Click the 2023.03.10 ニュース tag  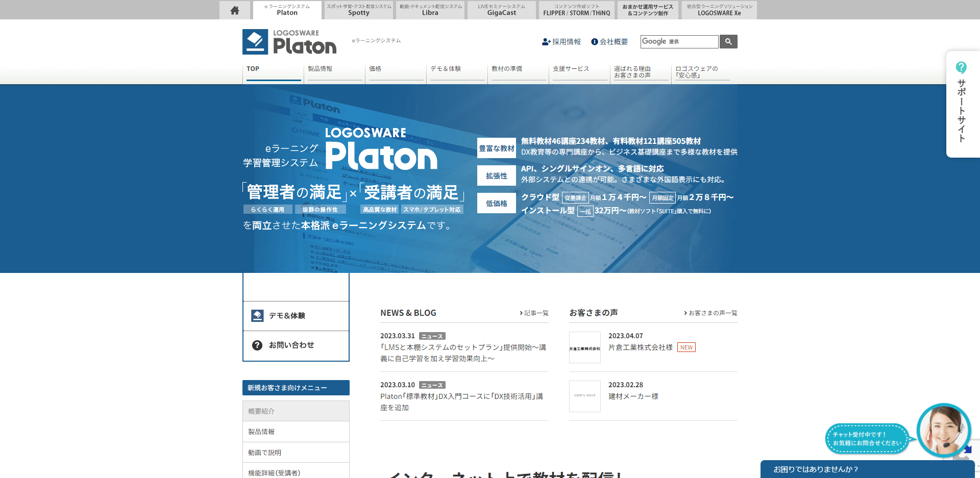[432, 385]
